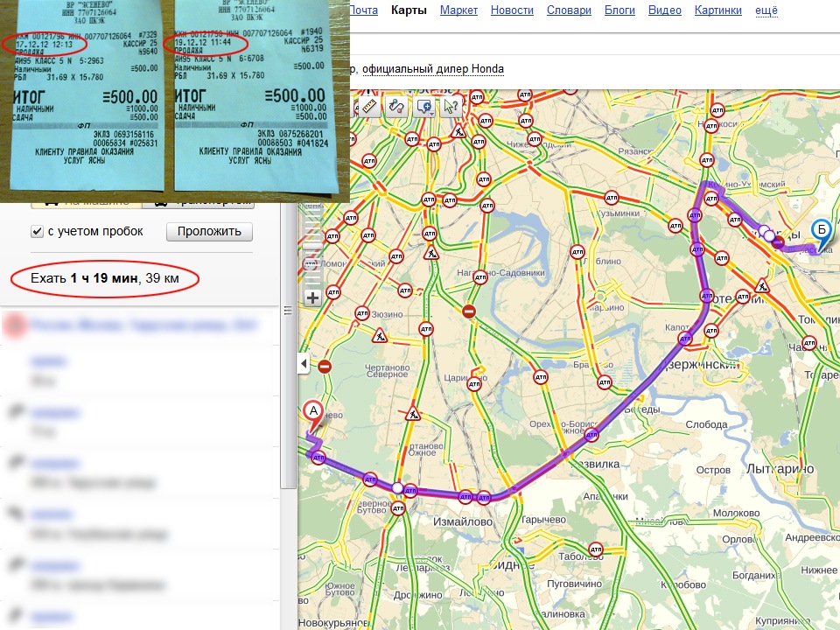Click roadworks sign near Котельники
Image resolution: width=840 pixels, height=630 pixels.
point(762,286)
